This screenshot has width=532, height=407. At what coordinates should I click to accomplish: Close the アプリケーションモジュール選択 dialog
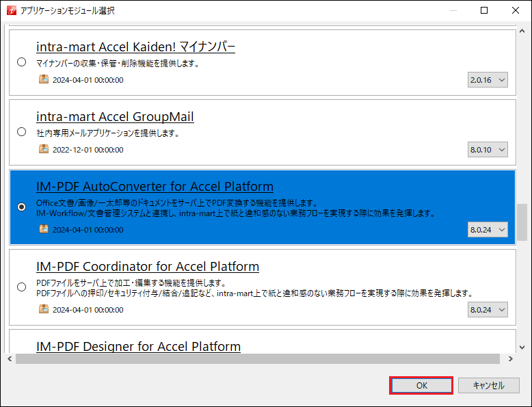point(516,10)
